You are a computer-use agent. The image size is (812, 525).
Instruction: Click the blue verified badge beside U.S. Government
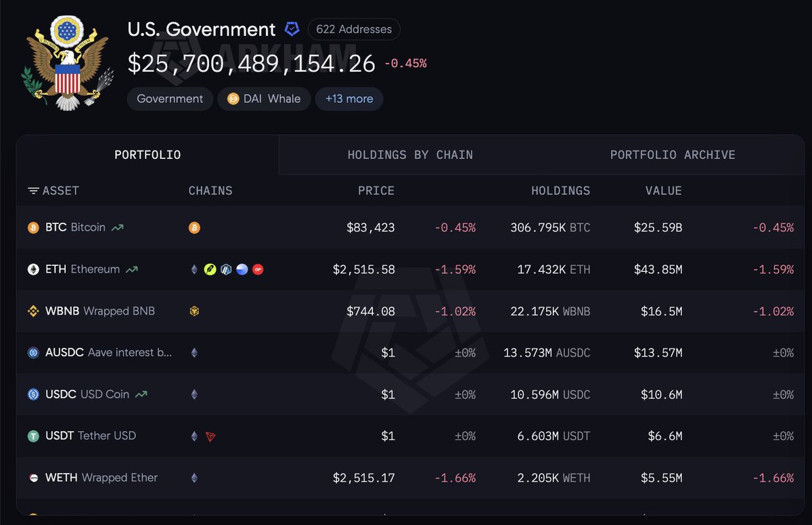292,29
